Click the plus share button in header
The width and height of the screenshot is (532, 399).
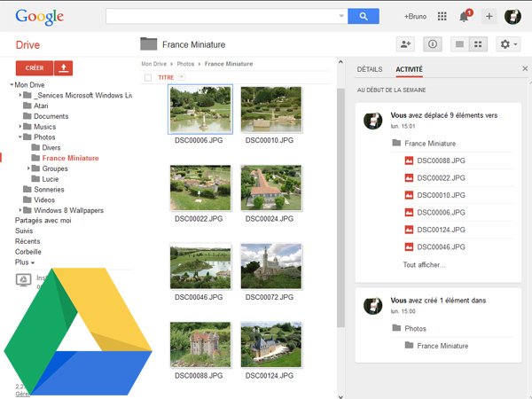coord(489,16)
